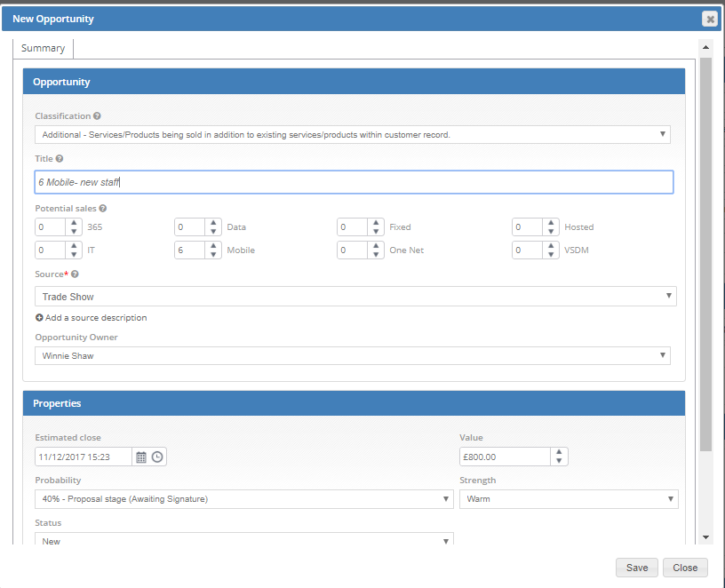
Task: Click the Close button
Action: (685, 568)
